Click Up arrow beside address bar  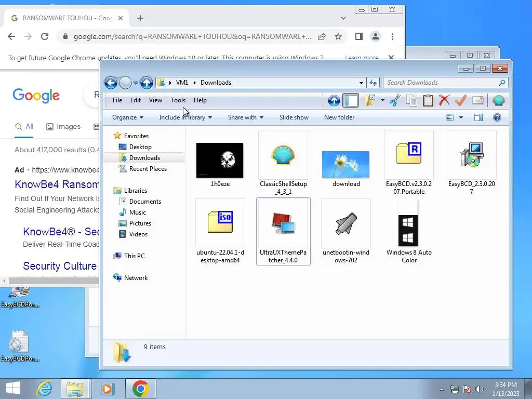click(x=147, y=83)
